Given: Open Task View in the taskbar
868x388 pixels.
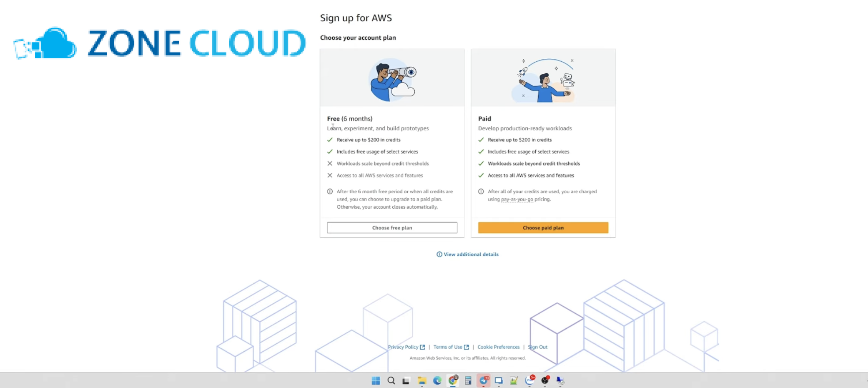Looking at the screenshot, I should click(x=406, y=380).
